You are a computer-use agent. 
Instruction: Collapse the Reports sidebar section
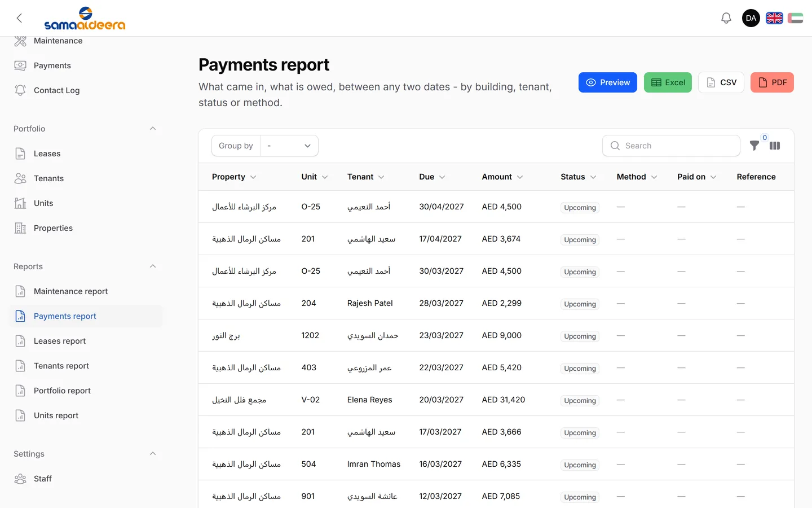153,266
